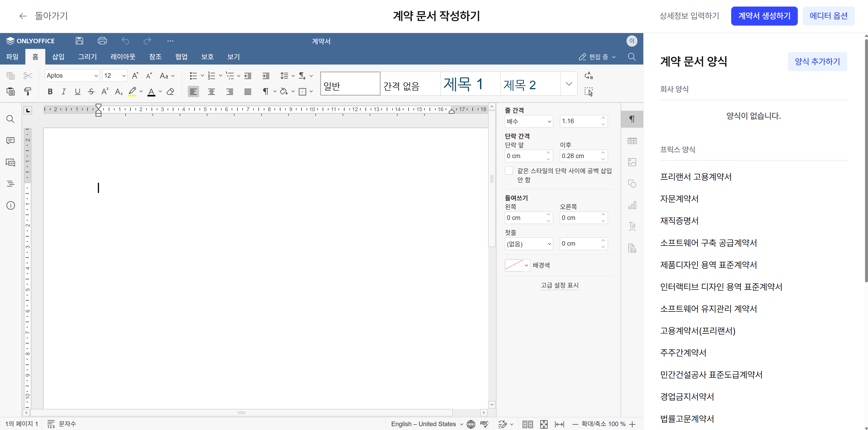Click the Fit to Width icon
The height and width of the screenshot is (430, 868).
click(559, 424)
